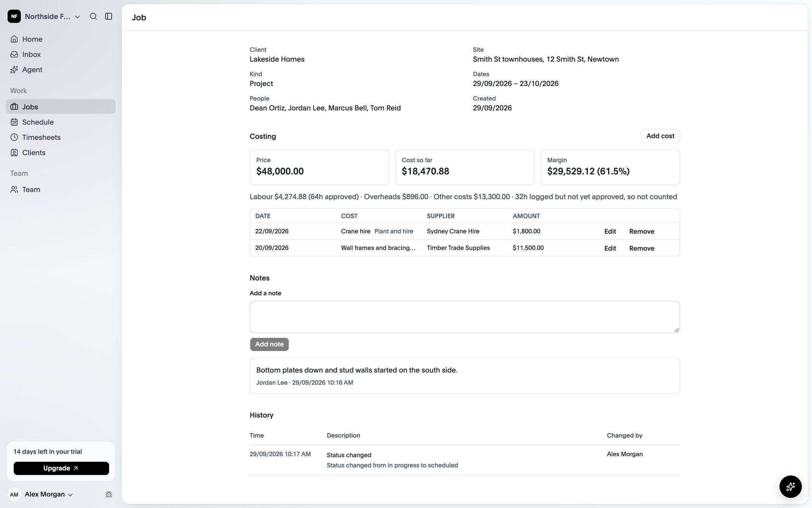
Task: Edit the Crane hire cost row
Action: (610, 231)
